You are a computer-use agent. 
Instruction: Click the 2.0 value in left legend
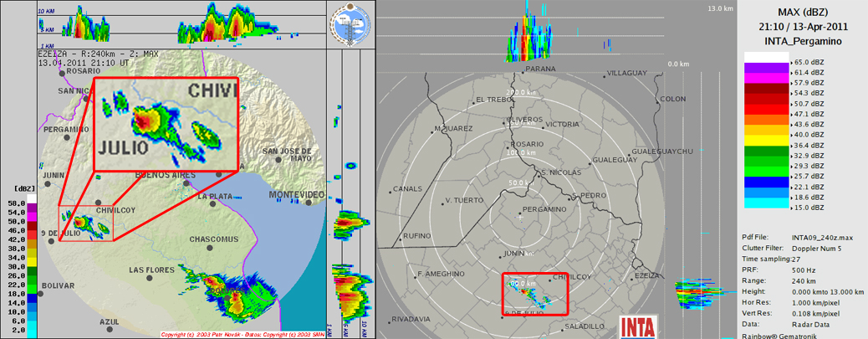(18, 329)
